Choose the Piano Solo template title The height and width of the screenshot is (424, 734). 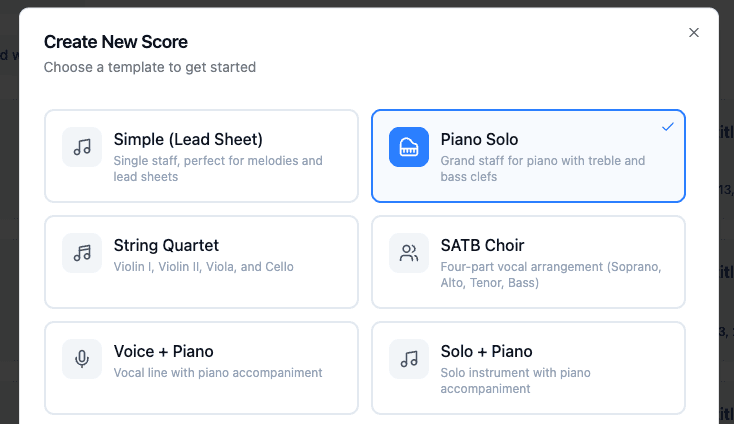[479, 139]
